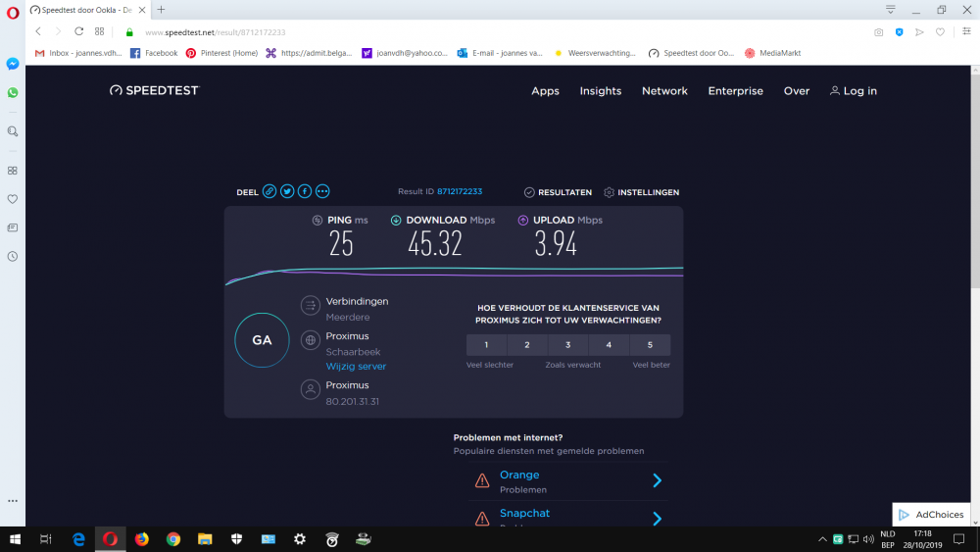Open the Apps menu item

click(545, 91)
